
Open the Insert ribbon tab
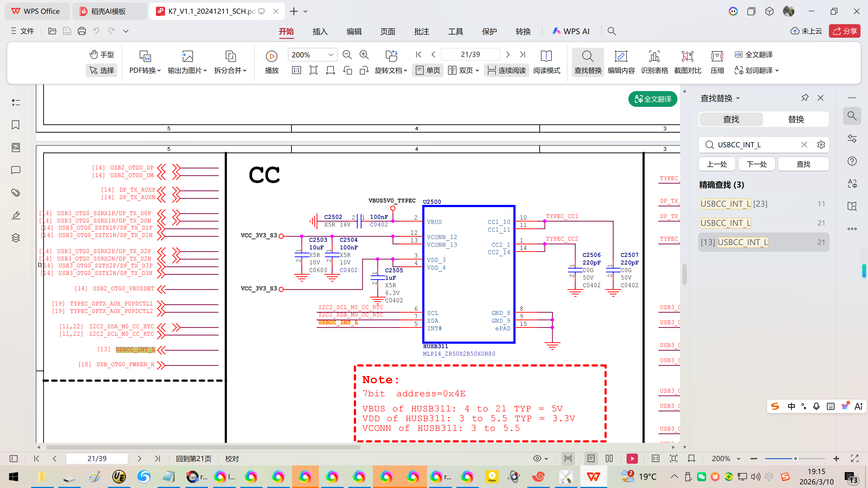click(320, 32)
